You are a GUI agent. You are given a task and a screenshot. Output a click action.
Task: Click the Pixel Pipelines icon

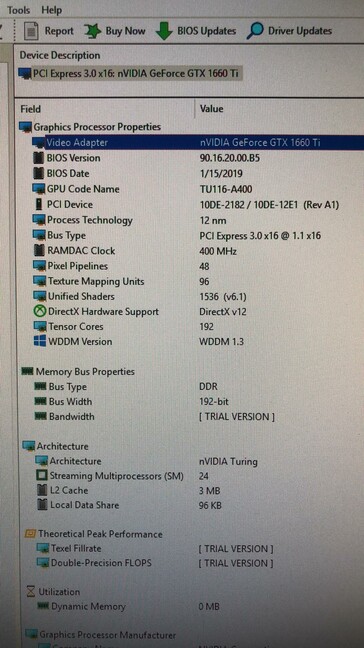(39, 266)
